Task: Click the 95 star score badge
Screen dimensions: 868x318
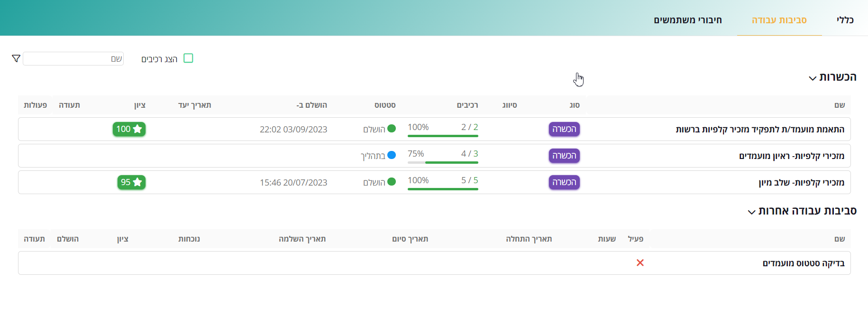Action: click(x=131, y=182)
